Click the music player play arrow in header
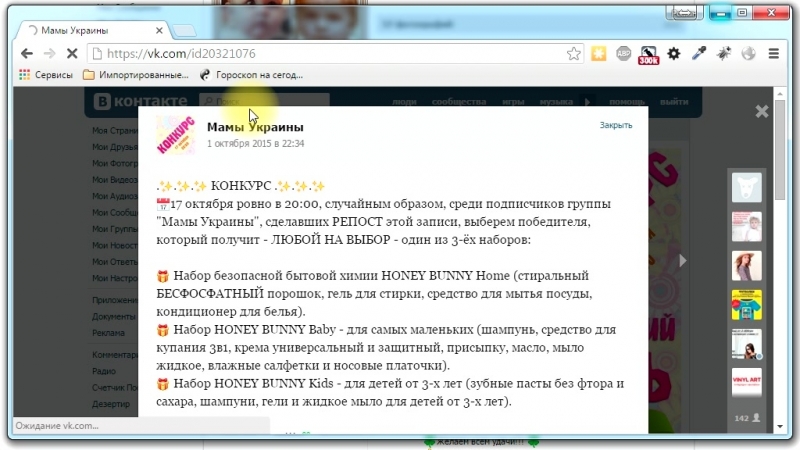The image size is (800, 450). click(x=587, y=102)
